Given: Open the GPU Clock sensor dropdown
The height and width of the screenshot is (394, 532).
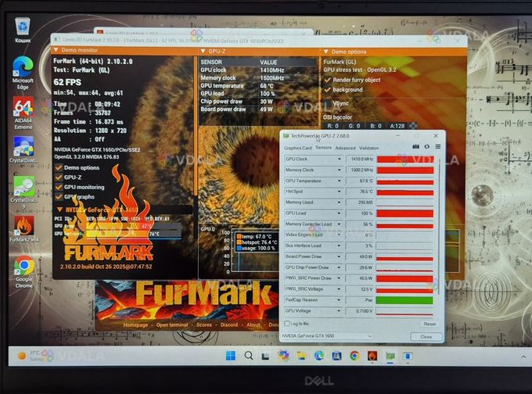Looking at the screenshot, I should 339,159.
